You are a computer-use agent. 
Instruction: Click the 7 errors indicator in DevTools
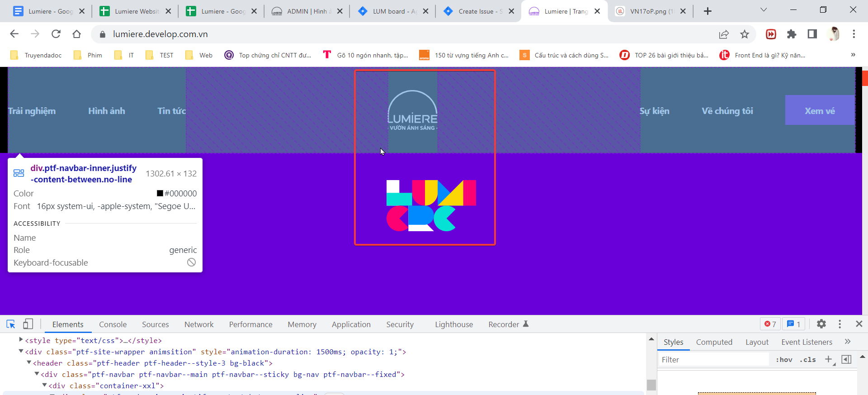pyautogui.click(x=770, y=324)
